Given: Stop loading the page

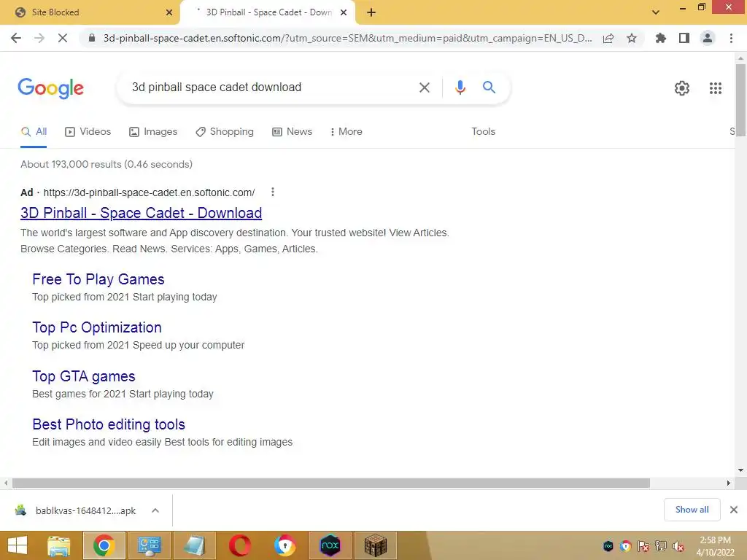Looking at the screenshot, I should (x=63, y=38).
